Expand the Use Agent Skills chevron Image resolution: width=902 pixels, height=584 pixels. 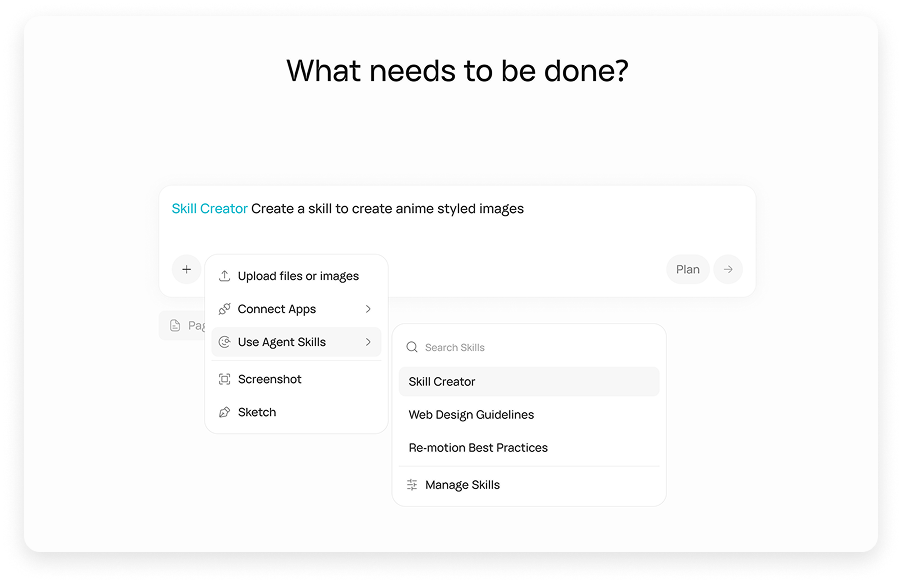pyautogui.click(x=368, y=342)
